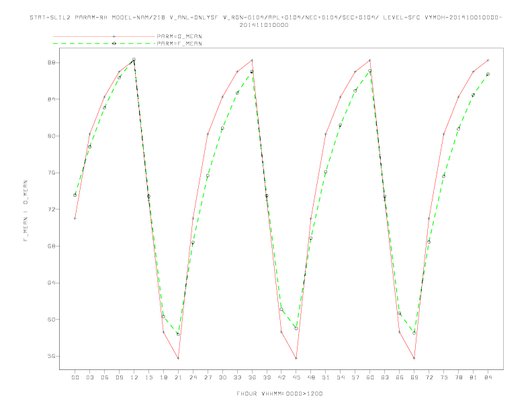Click the x-axis tick label 72
This screenshot has width=532, height=411.
[x=429, y=377]
